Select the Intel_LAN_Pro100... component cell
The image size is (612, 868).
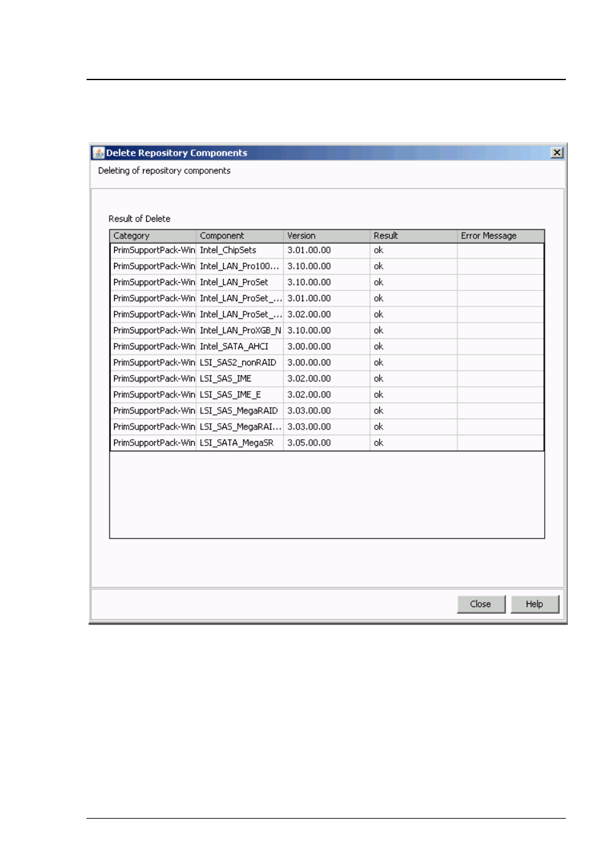point(240,266)
